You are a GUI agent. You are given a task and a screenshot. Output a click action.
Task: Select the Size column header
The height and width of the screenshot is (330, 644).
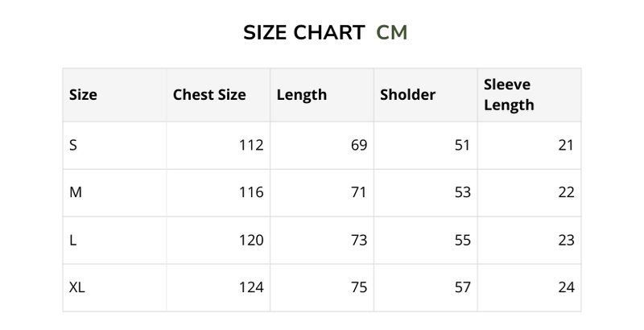(84, 95)
